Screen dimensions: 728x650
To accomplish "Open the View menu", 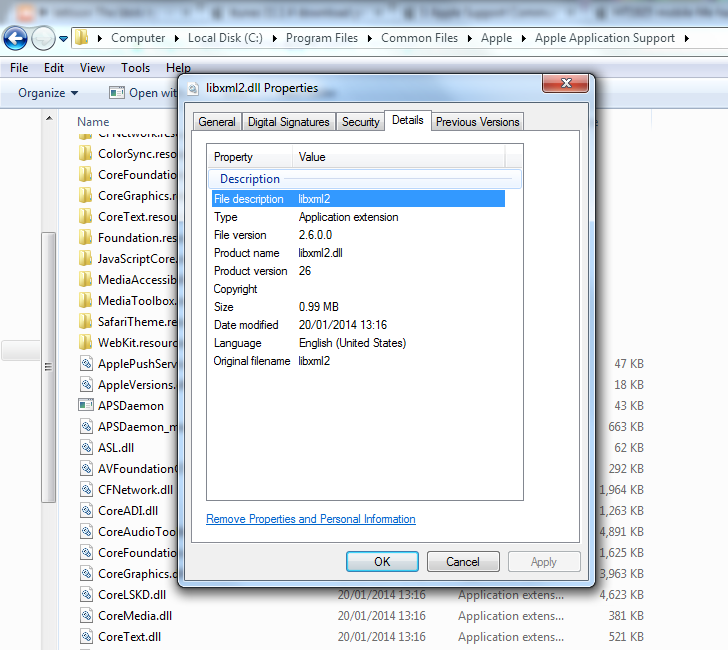I will [92, 68].
